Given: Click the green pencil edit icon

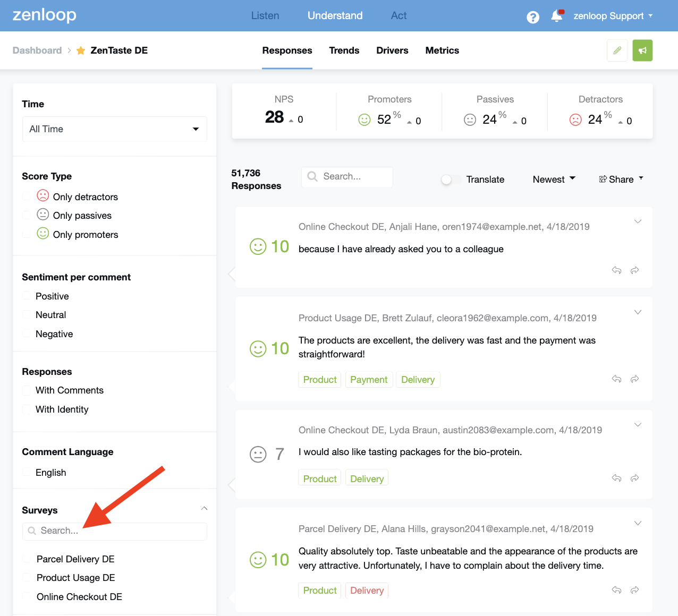Looking at the screenshot, I should 617,50.
